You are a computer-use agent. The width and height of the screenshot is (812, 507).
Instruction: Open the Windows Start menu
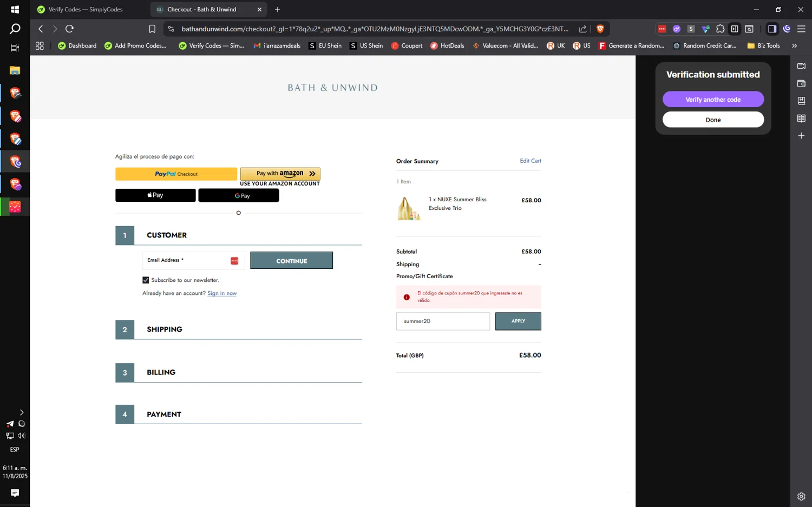(x=15, y=9)
